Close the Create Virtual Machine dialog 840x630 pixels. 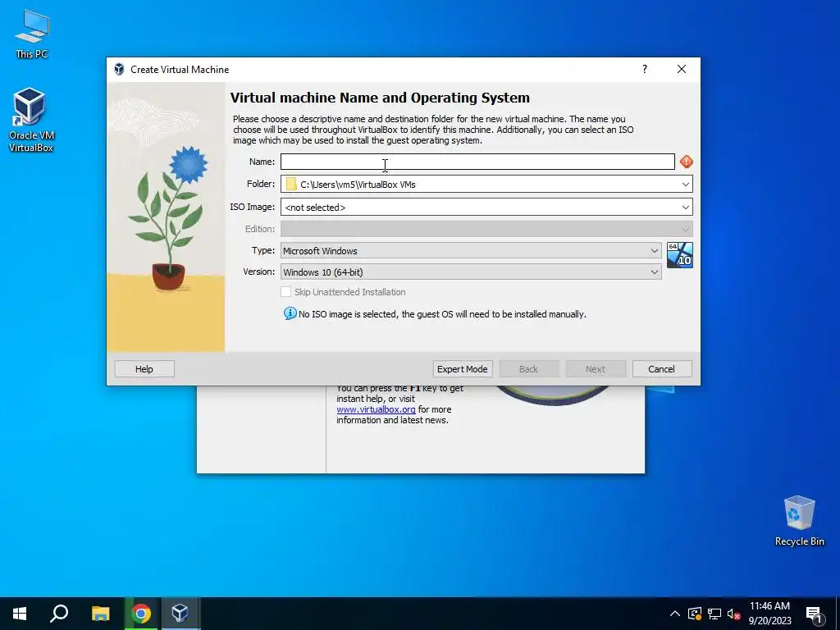click(682, 69)
